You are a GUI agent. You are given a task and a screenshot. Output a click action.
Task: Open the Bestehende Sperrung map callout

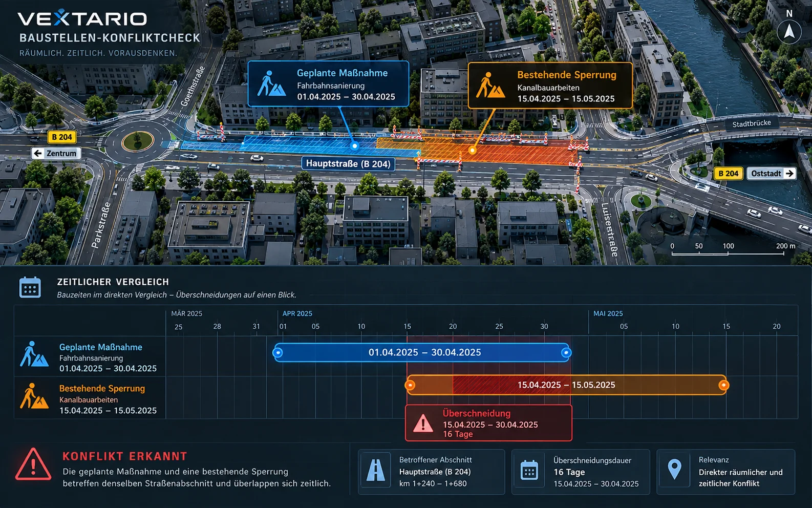[x=550, y=86]
